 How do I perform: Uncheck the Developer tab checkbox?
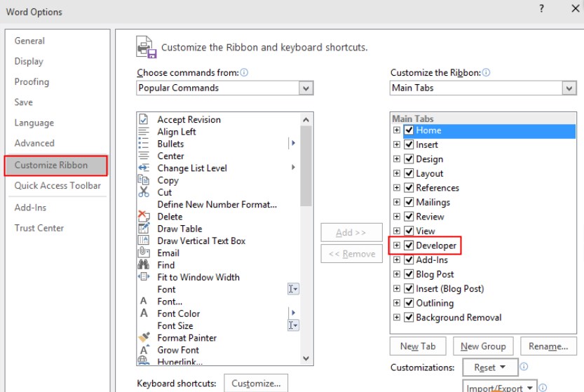pyautogui.click(x=409, y=245)
